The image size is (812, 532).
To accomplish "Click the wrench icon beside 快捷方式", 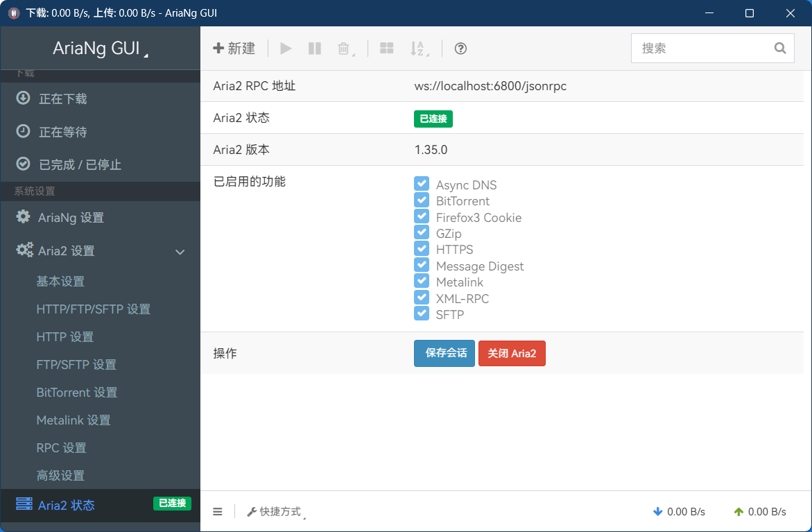I will coord(252,512).
